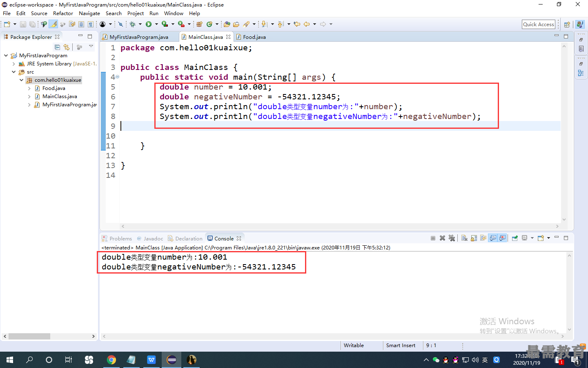The height and width of the screenshot is (368, 588).
Task: Navigate Back with yellow left arrow
Action: [307, 24]
